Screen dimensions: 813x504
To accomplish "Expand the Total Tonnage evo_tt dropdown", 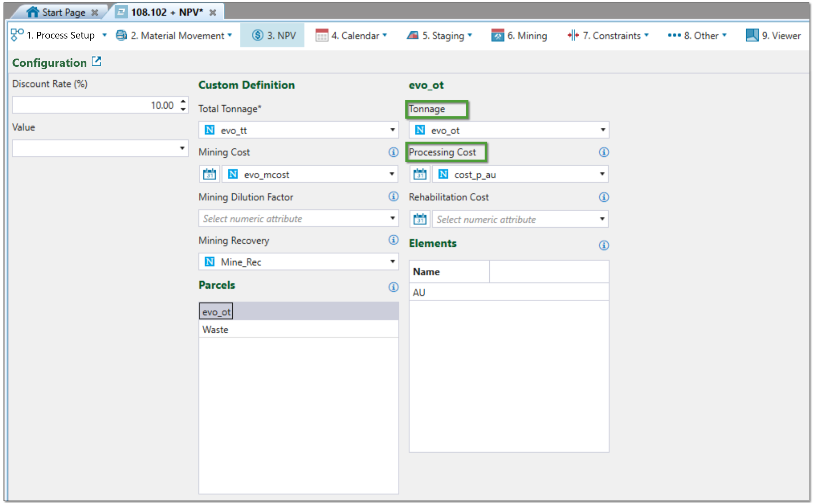I will pyautogui.click(x=392, y=130).
